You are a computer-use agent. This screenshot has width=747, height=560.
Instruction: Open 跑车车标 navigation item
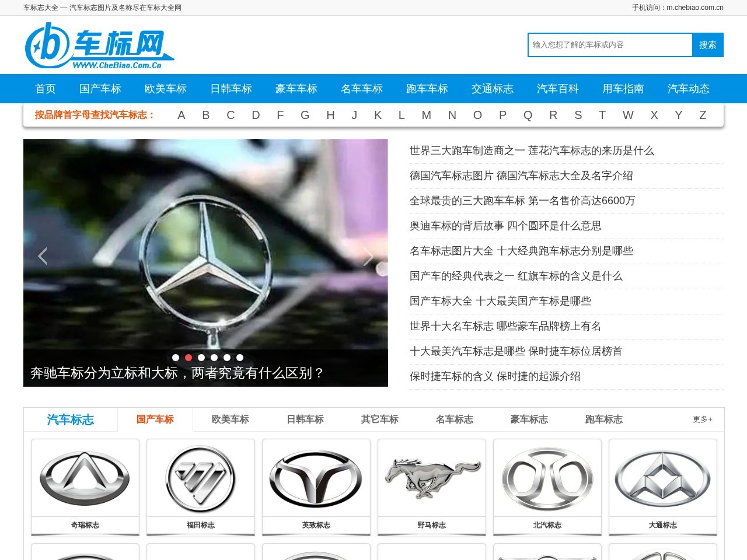(x=427, y=89)
